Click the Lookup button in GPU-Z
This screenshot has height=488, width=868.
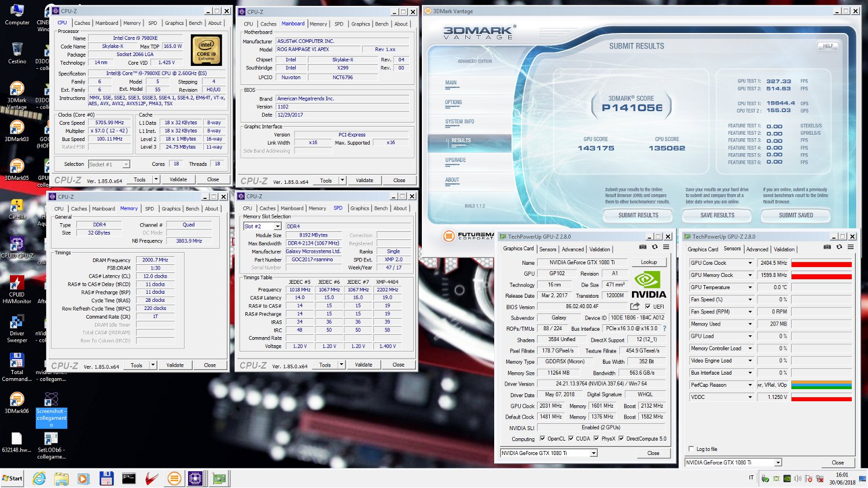649,262
